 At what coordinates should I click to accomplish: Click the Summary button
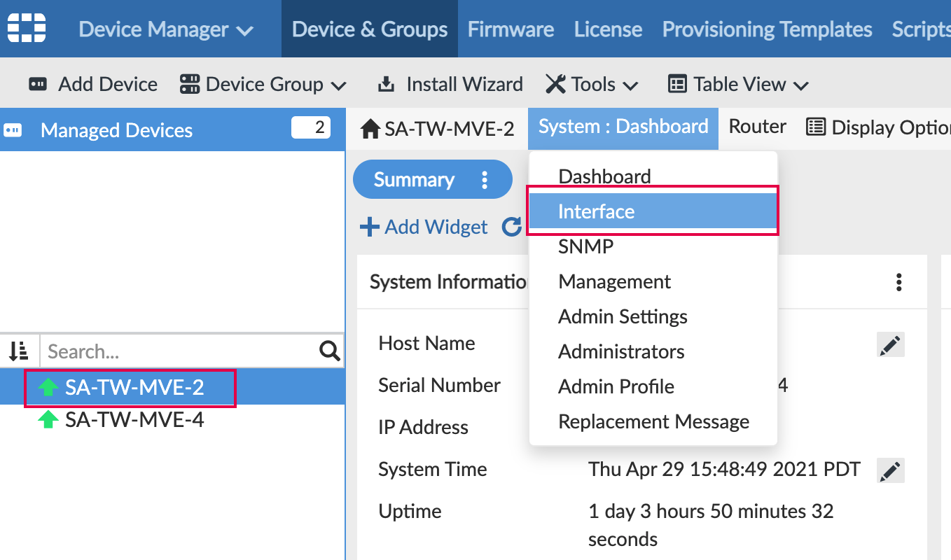[x=413, y=179]
